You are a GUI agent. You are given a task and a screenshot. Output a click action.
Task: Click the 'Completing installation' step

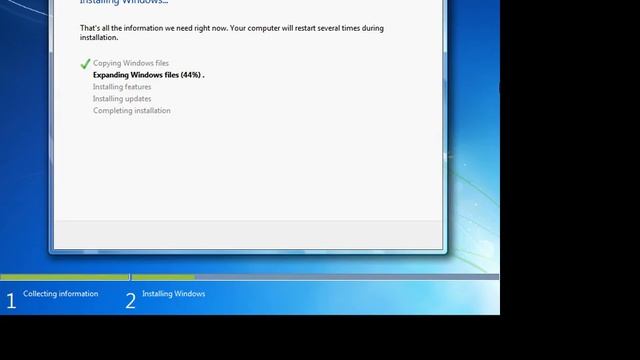[x=132, y=111]
